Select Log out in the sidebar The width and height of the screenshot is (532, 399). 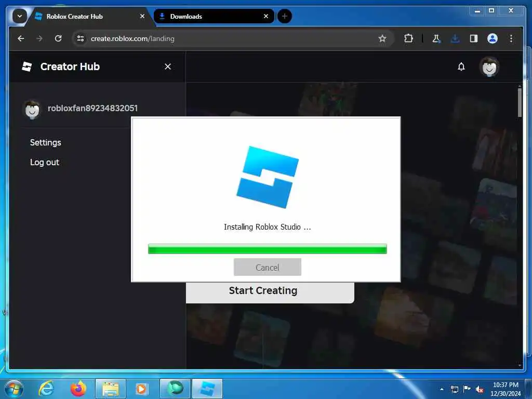pos(45,162)
